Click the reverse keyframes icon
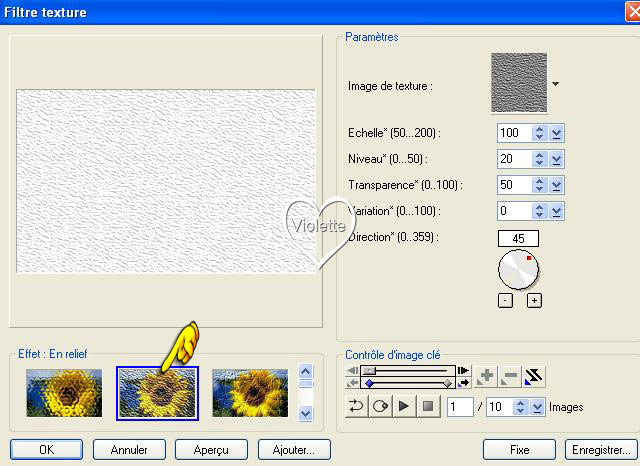640x466 pixels. pyautogui.click(x=534, y=376)
